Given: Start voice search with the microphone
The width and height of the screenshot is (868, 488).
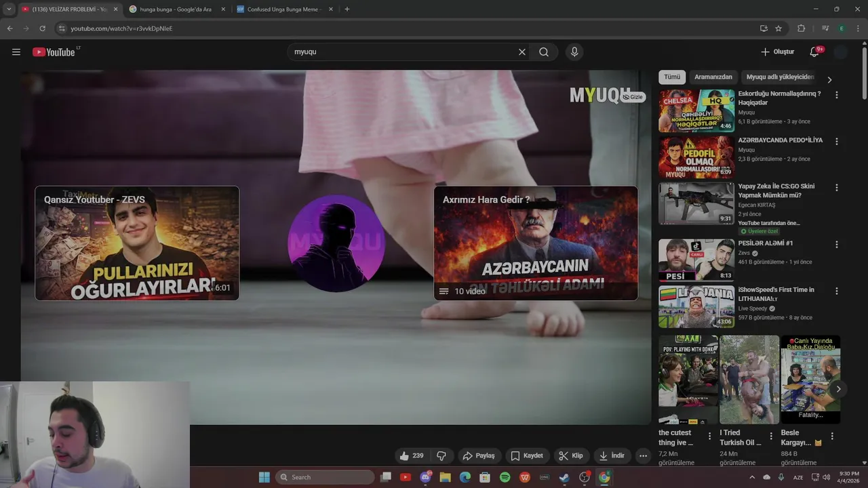Looking at the screenshot, I should (574, 52).
